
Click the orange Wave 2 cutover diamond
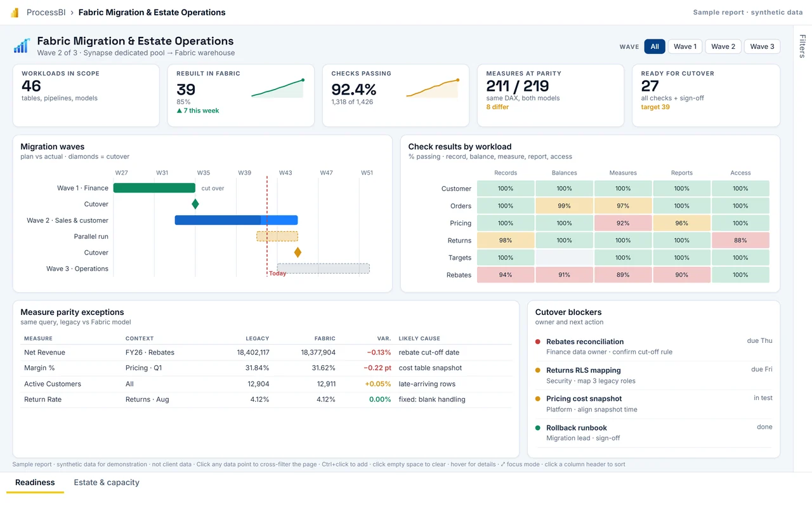[x=298, y=253]
